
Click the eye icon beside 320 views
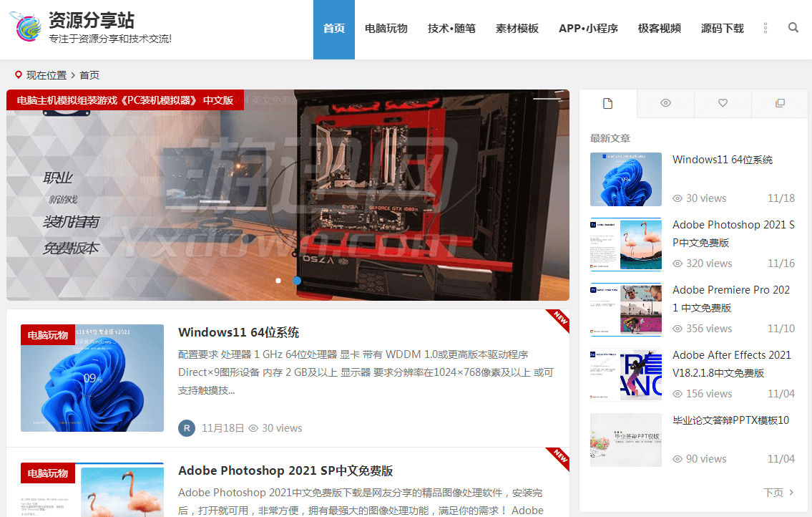click(678, 264)
